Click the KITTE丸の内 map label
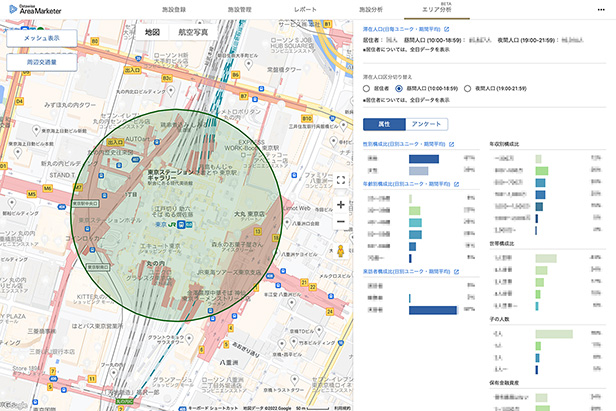The height and width of the screenshot is (411, 616). point(94,296)
